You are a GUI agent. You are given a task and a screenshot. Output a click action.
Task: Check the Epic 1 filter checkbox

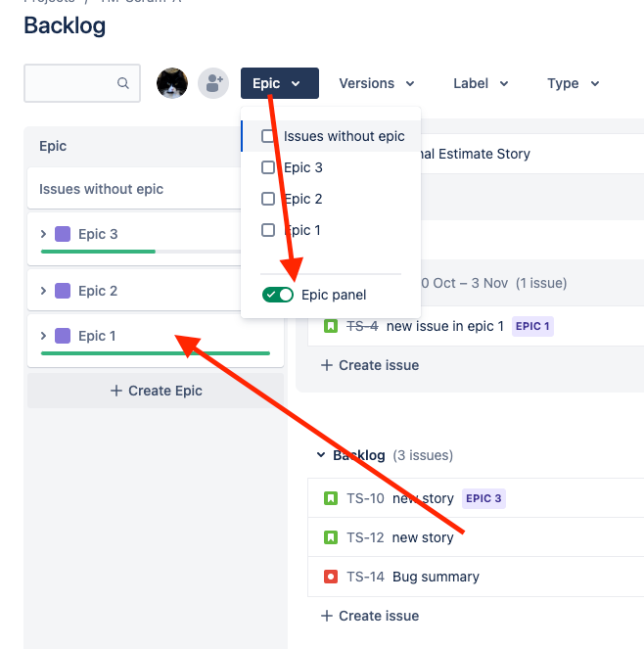(x=268, y=230)
